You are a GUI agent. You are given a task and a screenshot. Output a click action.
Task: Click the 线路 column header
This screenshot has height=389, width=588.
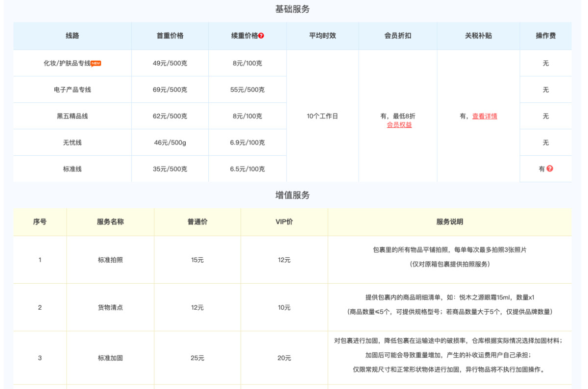coord(73,36)
